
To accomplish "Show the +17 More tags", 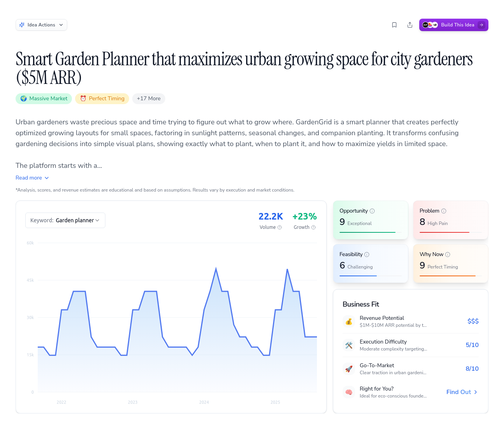I will (149, 99).
